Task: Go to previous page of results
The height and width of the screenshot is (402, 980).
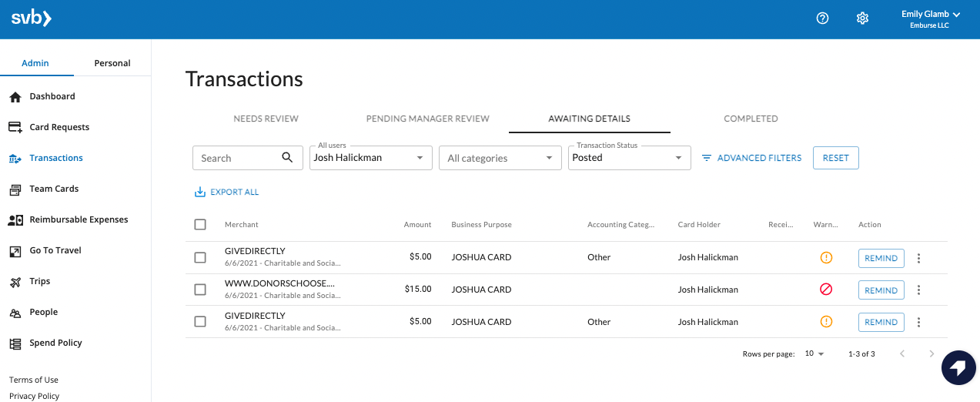Action: click(902, 353)
